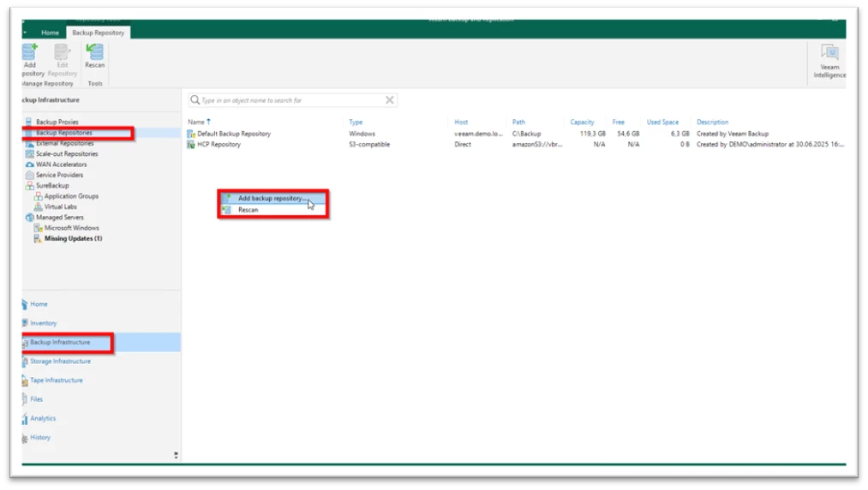Select Scale-out Repositories node

[67, 154]
